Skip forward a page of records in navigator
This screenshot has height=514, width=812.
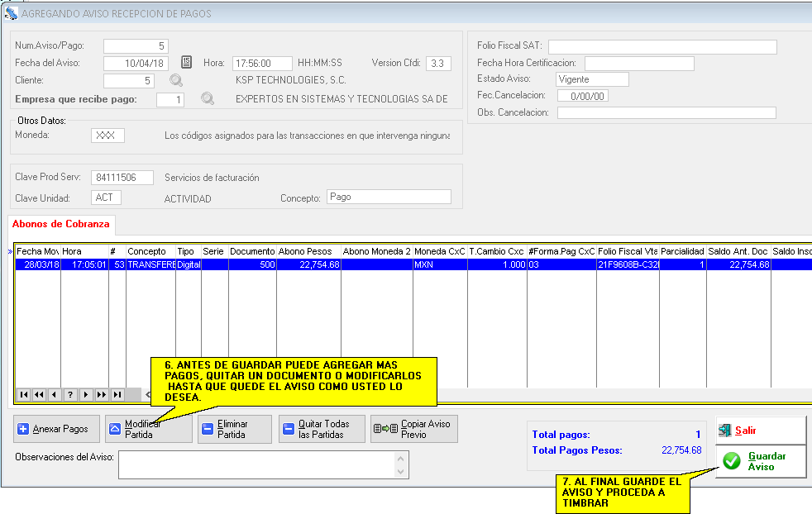[102, 395]
